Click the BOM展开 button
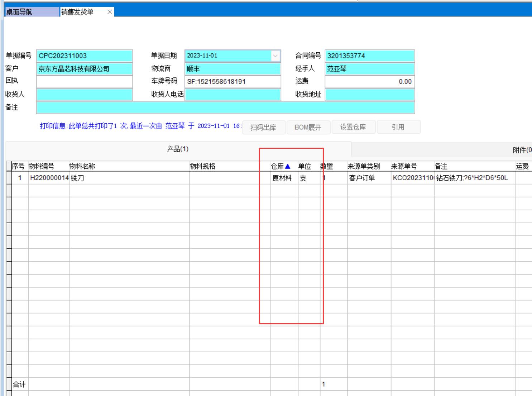The width and height of the screenshot is (532, 396). pos(308,128)
